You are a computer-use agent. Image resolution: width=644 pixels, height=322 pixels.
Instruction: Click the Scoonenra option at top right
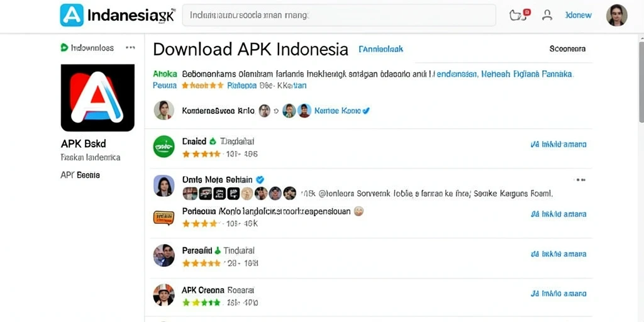[567, 49]
